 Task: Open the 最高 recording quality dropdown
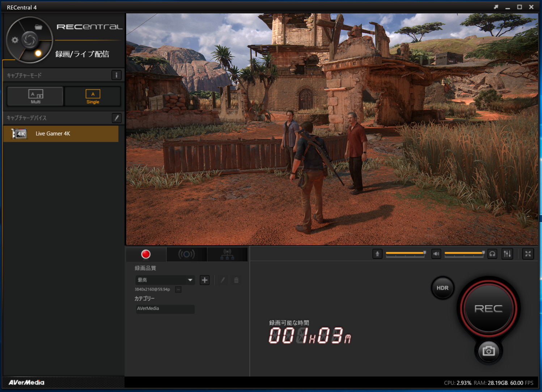click(x=165, y=280)
